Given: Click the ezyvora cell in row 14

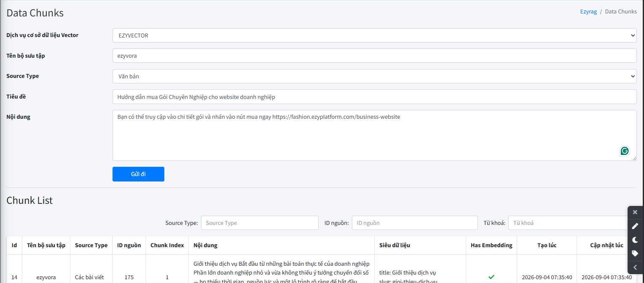Looking at the screenshot, I should click(x=46, y=277).
